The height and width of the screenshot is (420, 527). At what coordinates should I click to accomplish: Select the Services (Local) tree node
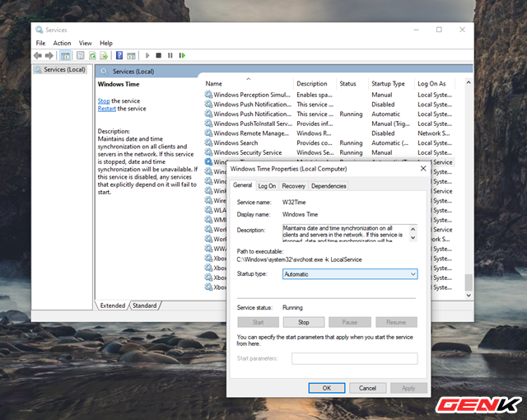[60, 69]
